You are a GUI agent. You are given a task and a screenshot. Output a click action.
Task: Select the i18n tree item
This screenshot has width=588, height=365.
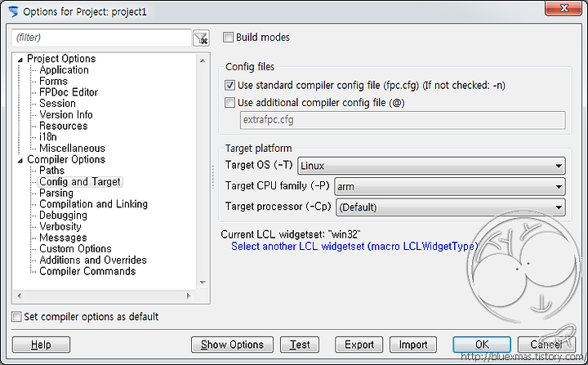[48, 137]
